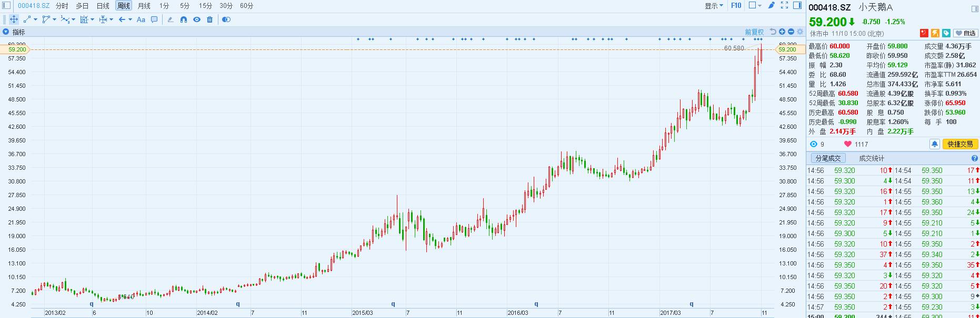Screen dimensions: 980x318
Task: Activate the blue drawing pen icon
Action: [x=772, y=5]
